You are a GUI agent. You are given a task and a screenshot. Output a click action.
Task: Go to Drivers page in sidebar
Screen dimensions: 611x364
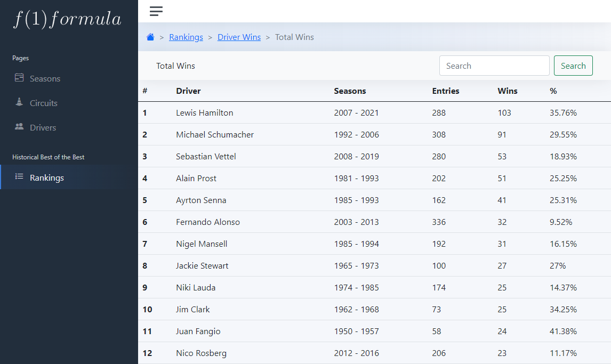point(43,128)
